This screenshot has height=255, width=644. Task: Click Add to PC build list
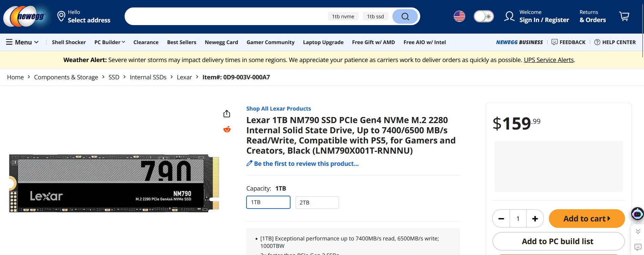(x=558, y=241)
